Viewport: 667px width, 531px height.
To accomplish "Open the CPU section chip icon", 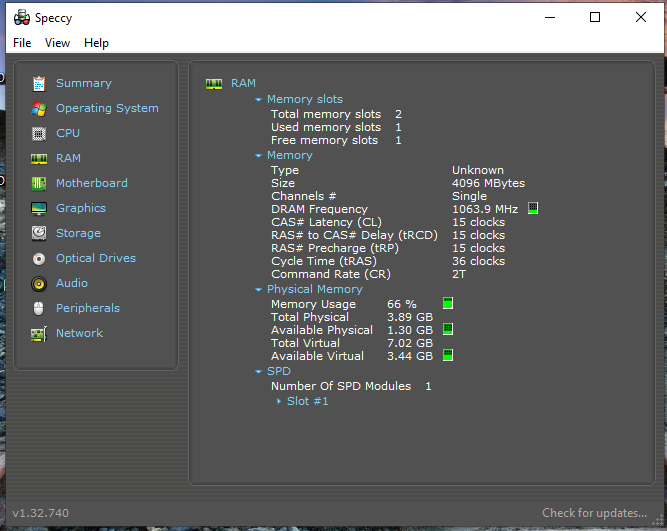I will click(x=39, y=134).
